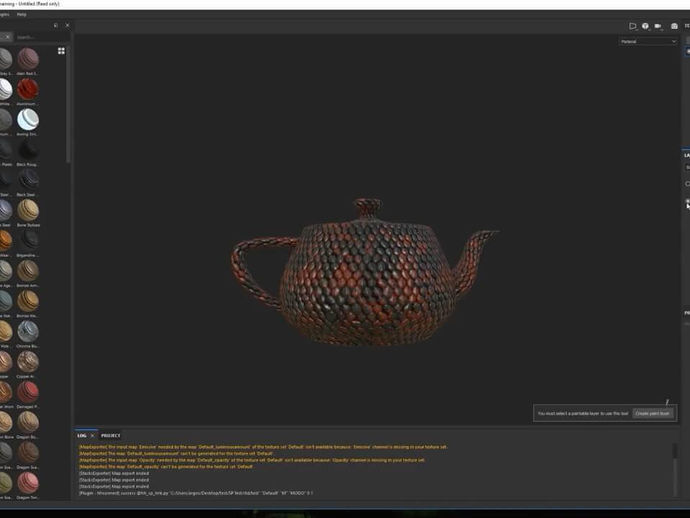Open the Help menu

coord(22,15)
